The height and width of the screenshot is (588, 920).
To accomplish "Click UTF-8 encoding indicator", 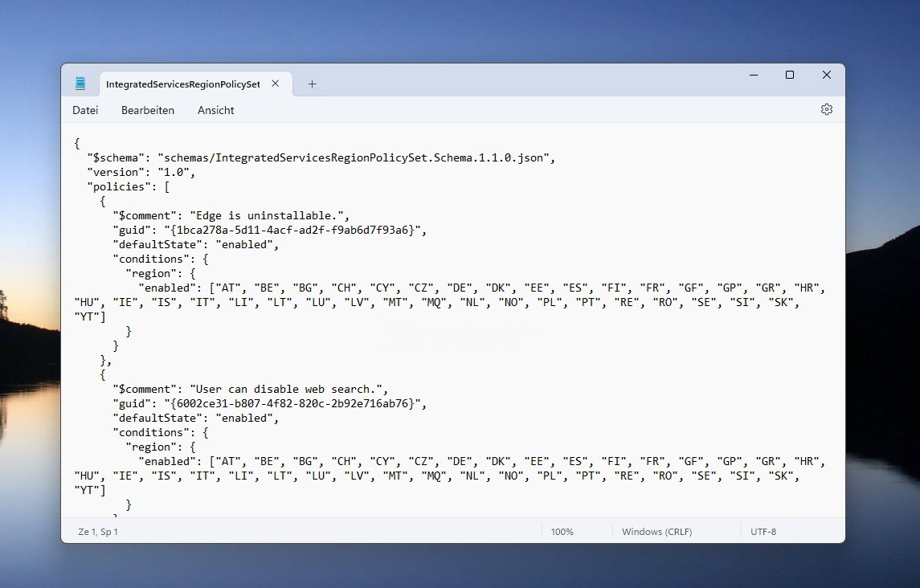I will pos(763,532).
